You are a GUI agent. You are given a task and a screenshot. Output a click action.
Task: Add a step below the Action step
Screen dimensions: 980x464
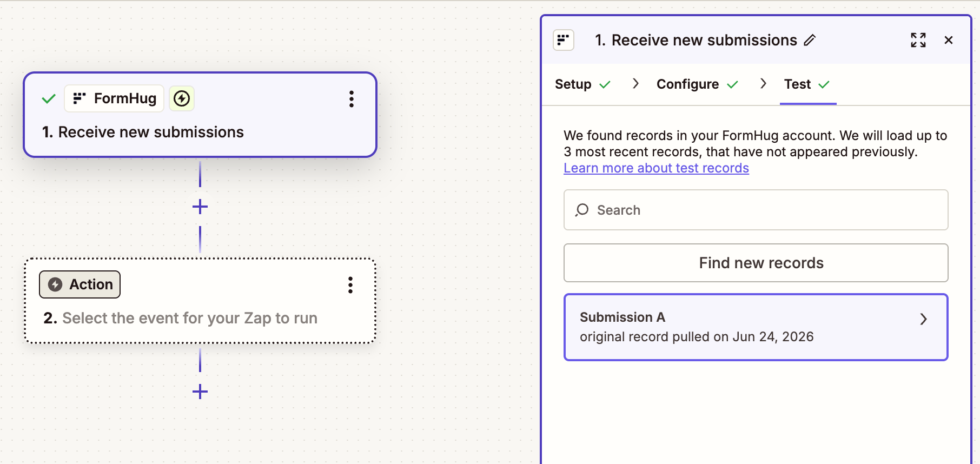click(x=200, y=392)
